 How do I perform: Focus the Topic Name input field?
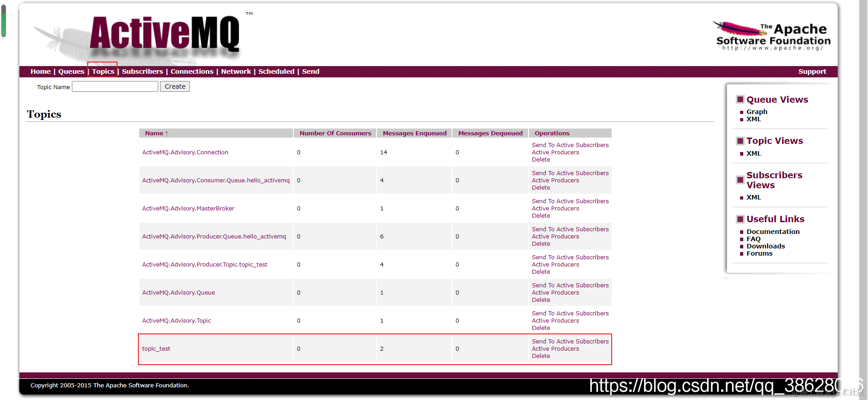[115, 86]
